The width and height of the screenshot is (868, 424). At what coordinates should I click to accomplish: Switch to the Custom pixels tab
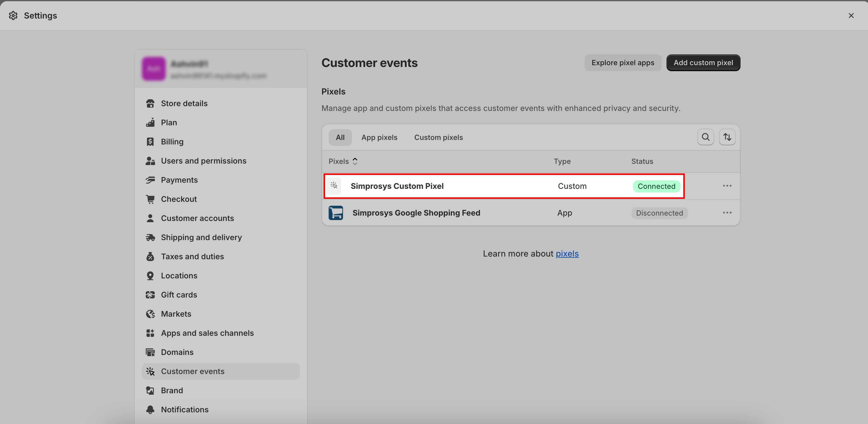point(438,137)
